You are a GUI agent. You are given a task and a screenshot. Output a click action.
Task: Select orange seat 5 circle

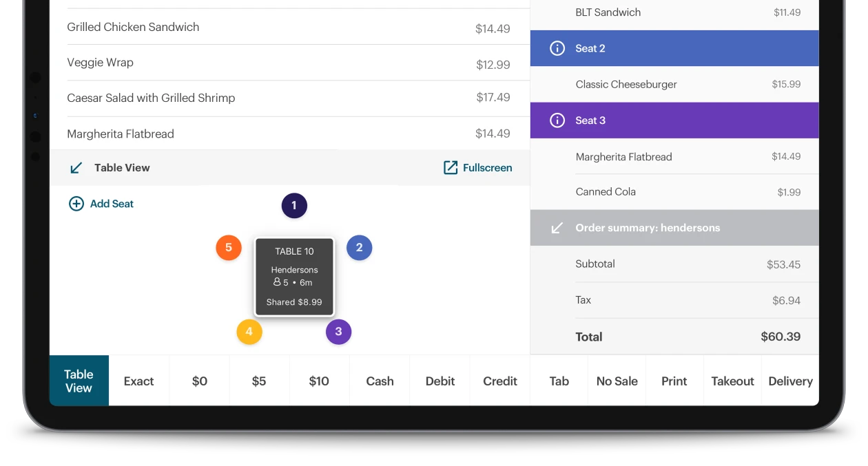[229, 248]
